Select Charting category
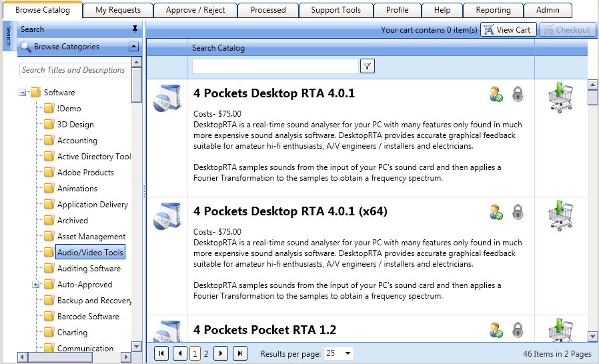This screenshot has width=599, height=364. 72,333
